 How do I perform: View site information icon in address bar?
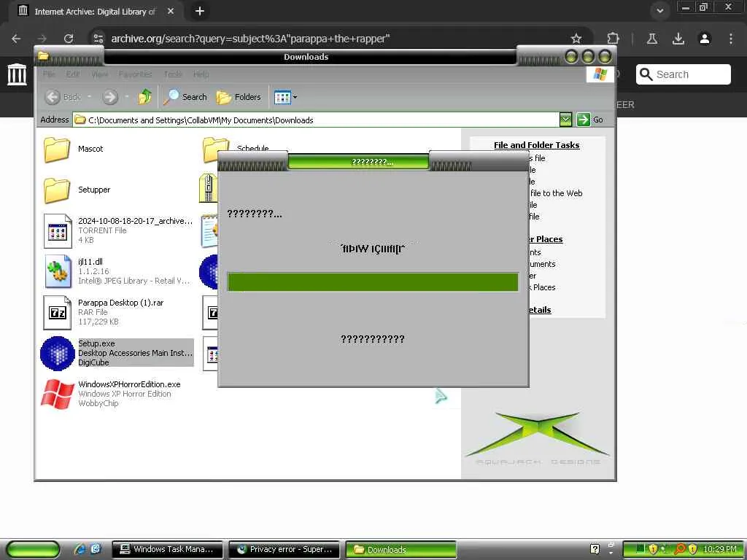pos(98,39)
